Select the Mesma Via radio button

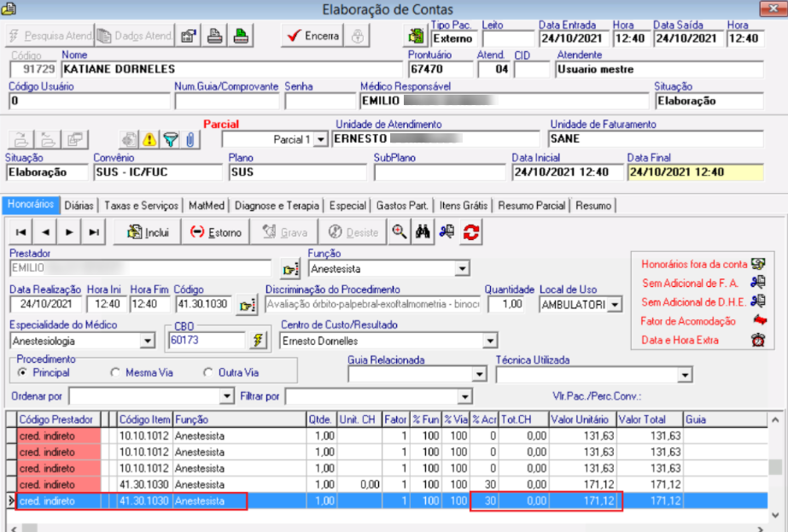pos(115,372)
